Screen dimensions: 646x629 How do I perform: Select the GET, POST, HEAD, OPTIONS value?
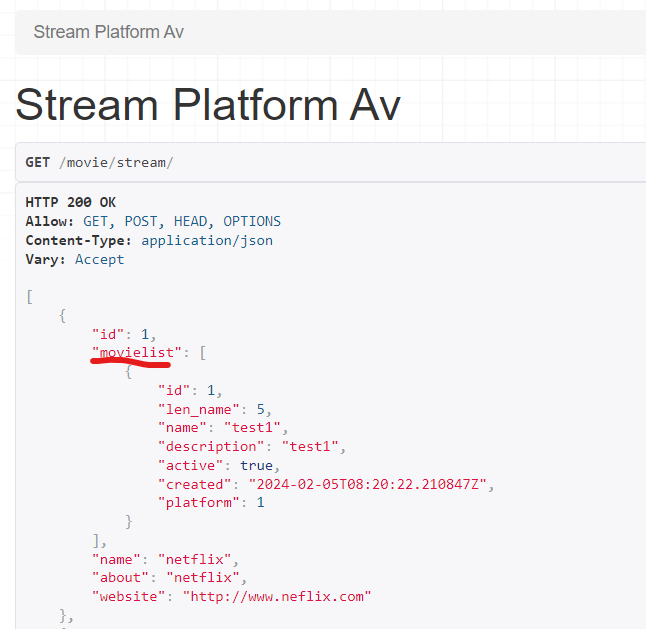click(182, 222)
